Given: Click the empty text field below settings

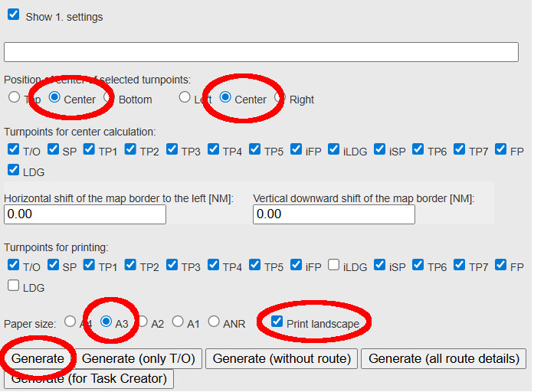Looking at the screenshot, I should 261,52.
